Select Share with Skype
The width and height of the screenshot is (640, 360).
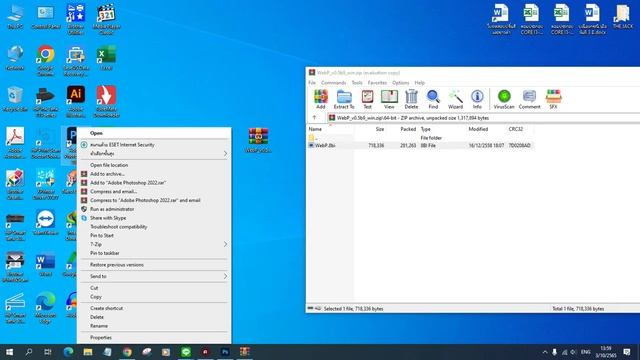tap(154, 218)
